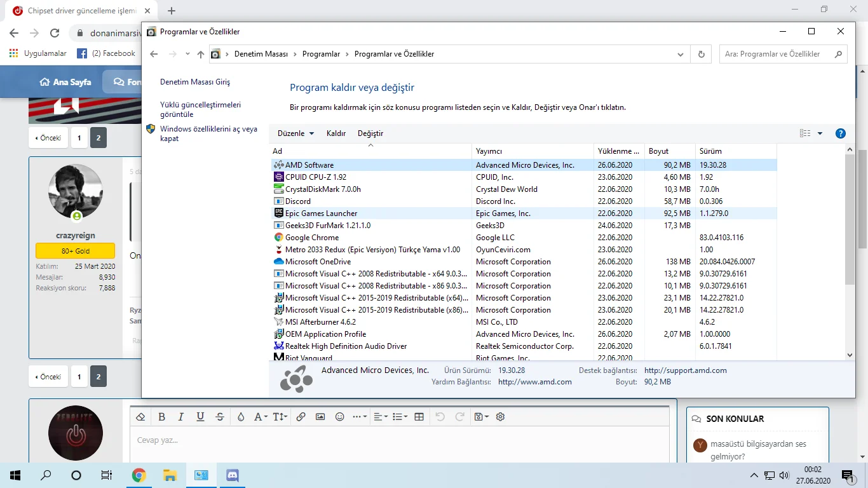Click the refresh icon beside address bar

(701, 55)
